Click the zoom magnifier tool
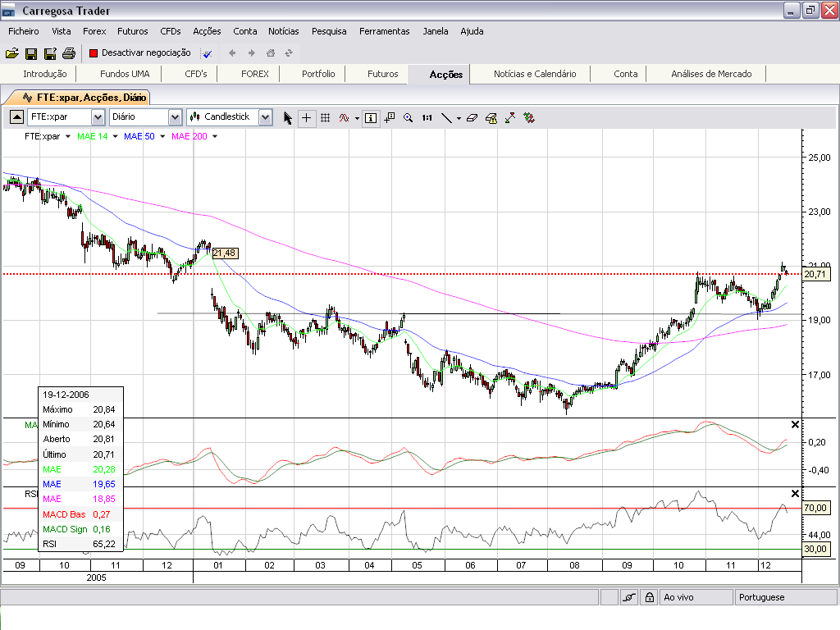840x630 pixels. (x=408, y=117)
